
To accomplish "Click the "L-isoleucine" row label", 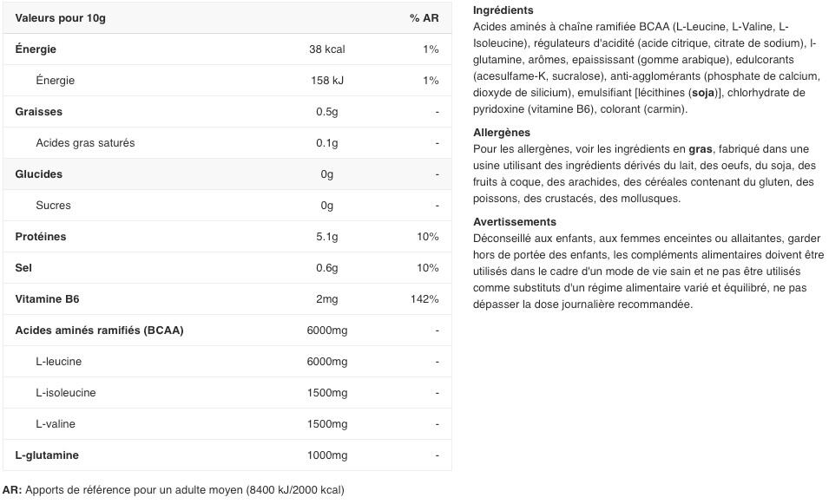I will tap(66, 393).
